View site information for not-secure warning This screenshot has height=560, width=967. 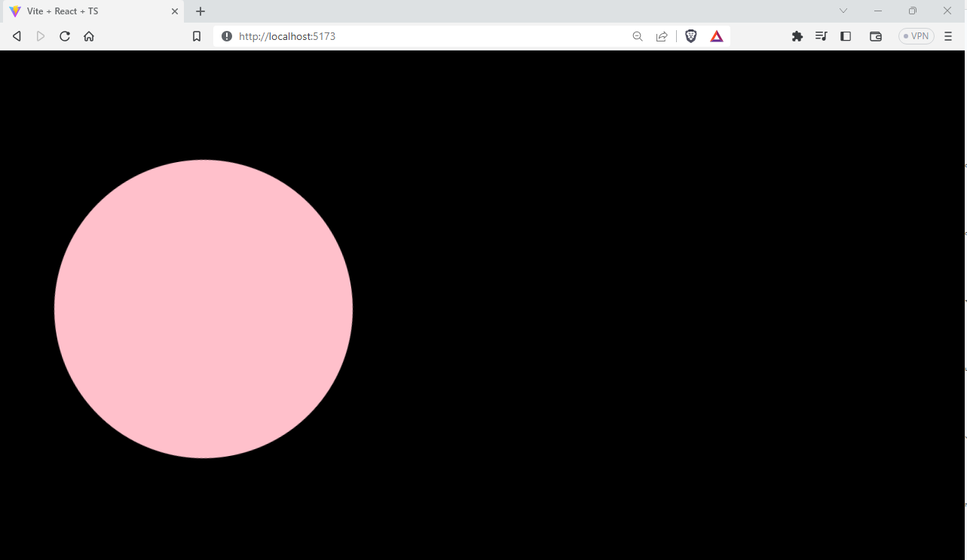pos(227,36)
